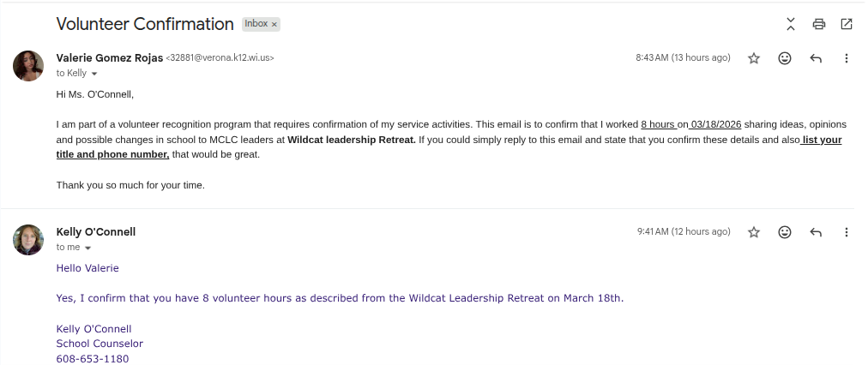Screen dimensions: 868x365
Task: Reply to Valerie's message
Action: [x=816, y=58]
